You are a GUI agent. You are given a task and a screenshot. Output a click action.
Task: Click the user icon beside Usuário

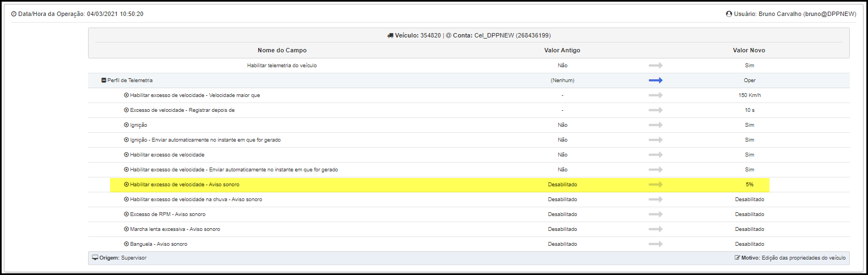[x=729, y=14]
